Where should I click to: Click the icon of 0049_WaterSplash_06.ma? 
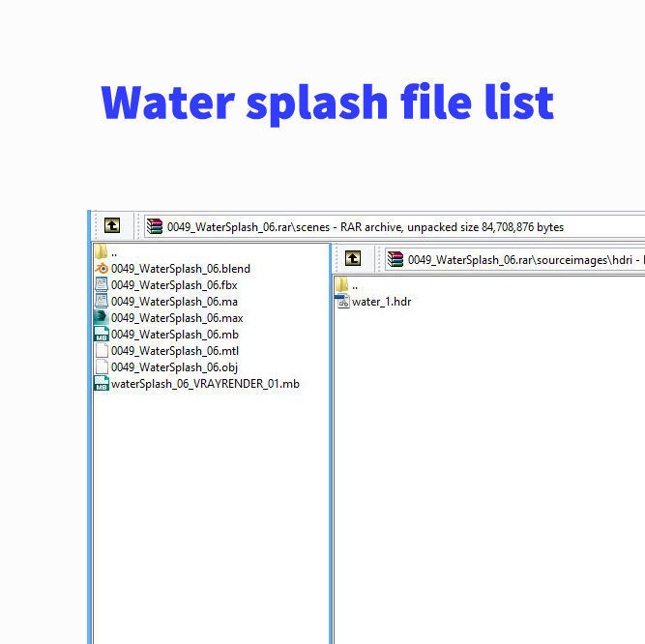click(102, 301)
